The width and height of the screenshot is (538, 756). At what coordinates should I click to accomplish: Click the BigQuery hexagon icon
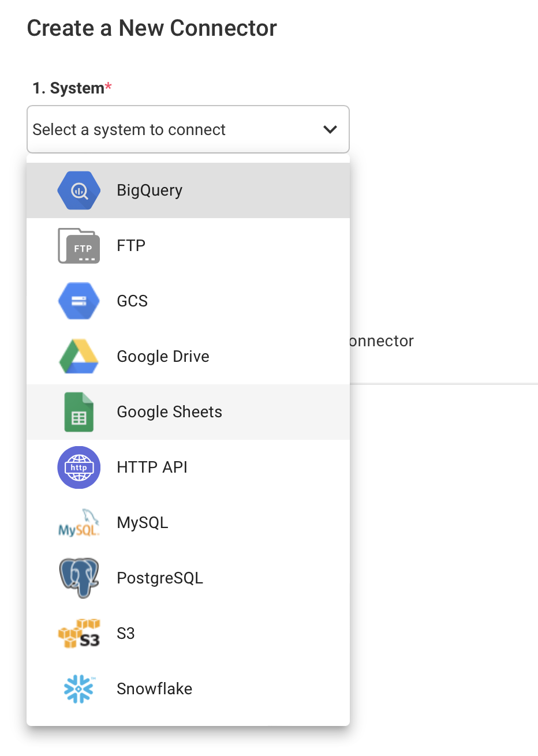pyautogui.click(x=79, y=190)
